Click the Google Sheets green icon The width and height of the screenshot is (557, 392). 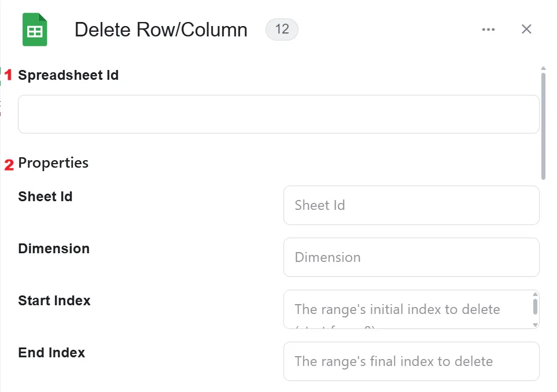(x=35, y=29)
